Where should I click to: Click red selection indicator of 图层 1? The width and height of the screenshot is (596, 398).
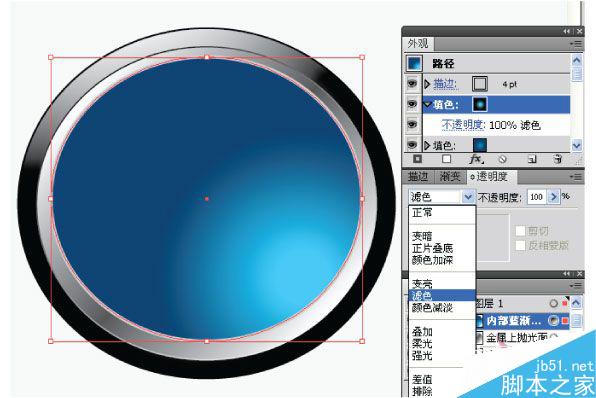coord(565,303)
